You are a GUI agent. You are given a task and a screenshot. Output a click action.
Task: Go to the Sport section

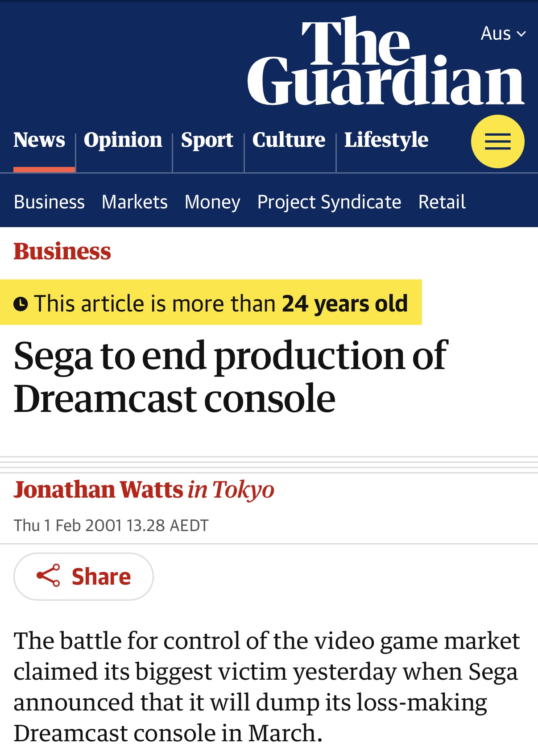point(207,140)
